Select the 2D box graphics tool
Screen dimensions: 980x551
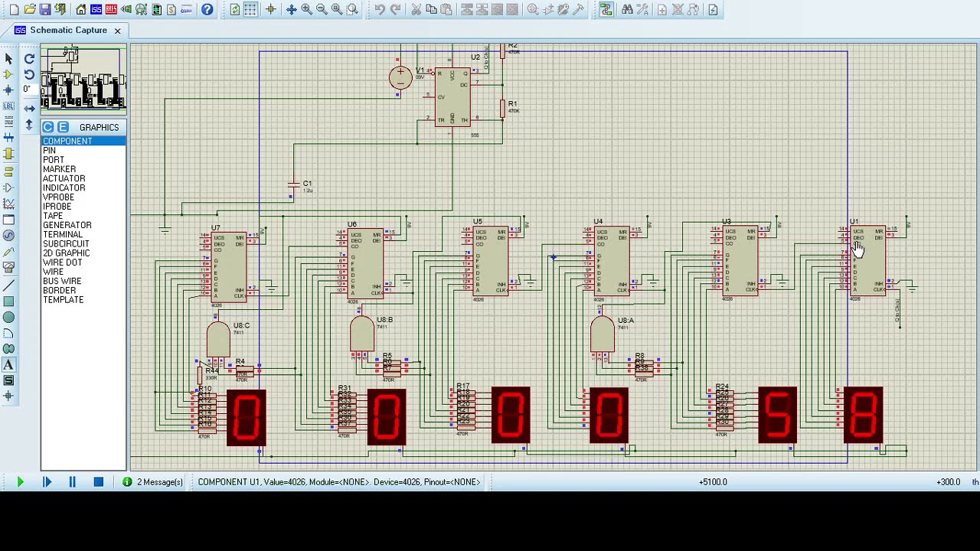coord(8,302)
